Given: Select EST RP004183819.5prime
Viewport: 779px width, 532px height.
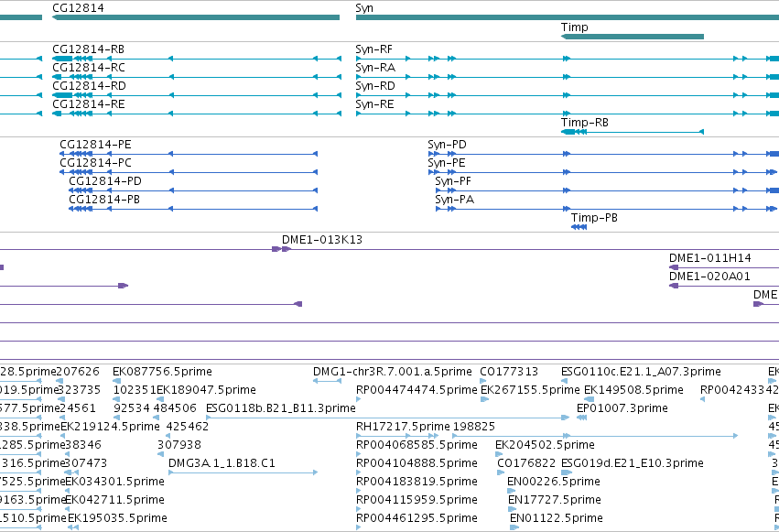Looking at the screenshot, I should (x=417, y=482).
